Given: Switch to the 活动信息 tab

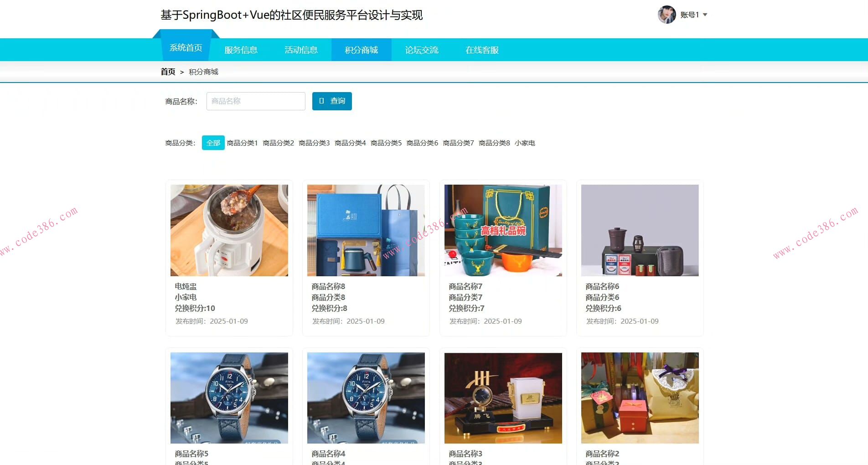Looking at the screenshot, I should point(301,49).
